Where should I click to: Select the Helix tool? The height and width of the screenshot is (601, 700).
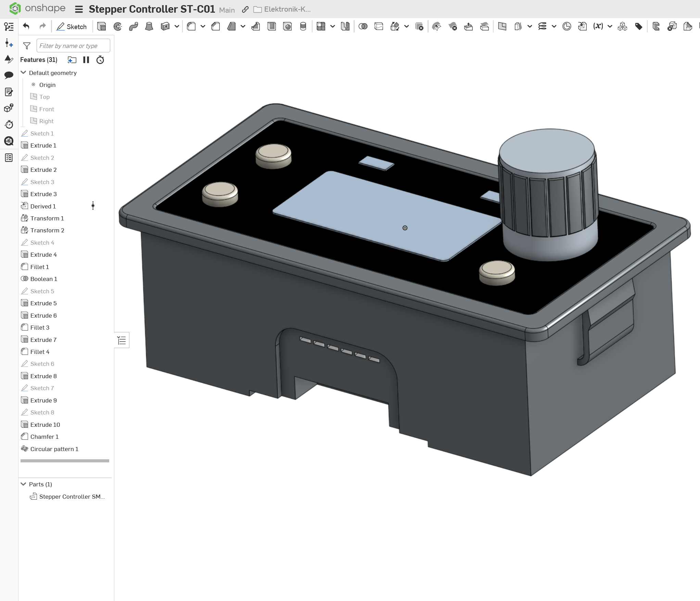pyautogui.click(x=542, y=26)
